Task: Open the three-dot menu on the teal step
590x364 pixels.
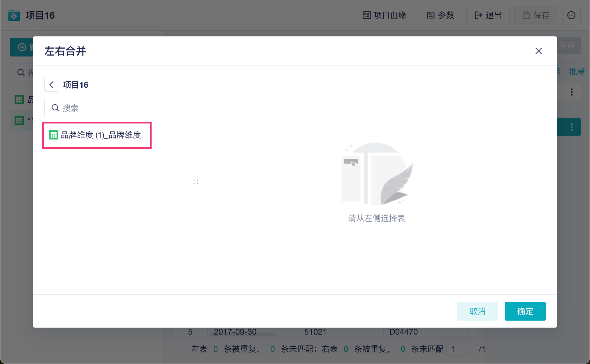Action: click(x=572, y=127)
